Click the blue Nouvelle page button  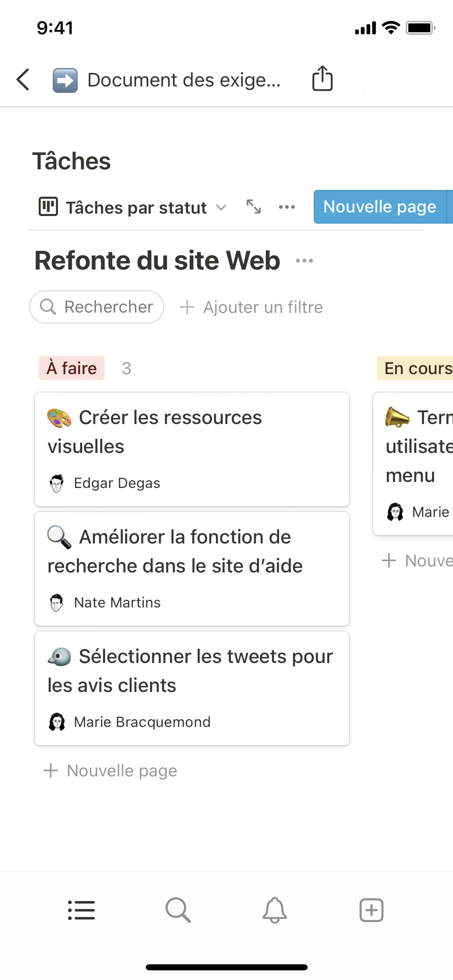(379, 207)
